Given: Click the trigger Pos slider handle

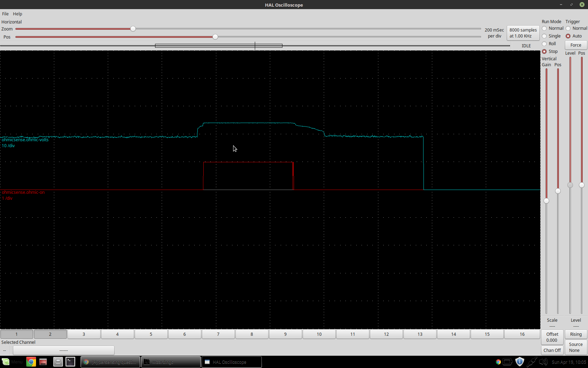Looking at the screenshot, I should [x=582, y=185].
